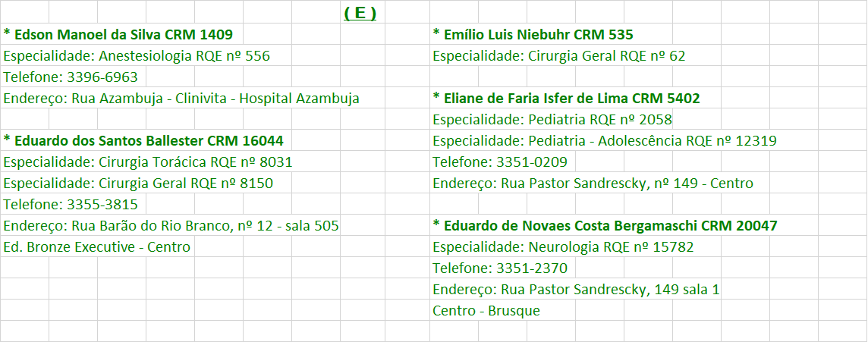Screen dimensions: 868x342
Task: Select Emílio Luis Niebuhr CRM 535 cell
Action: (x=533, y=35)
